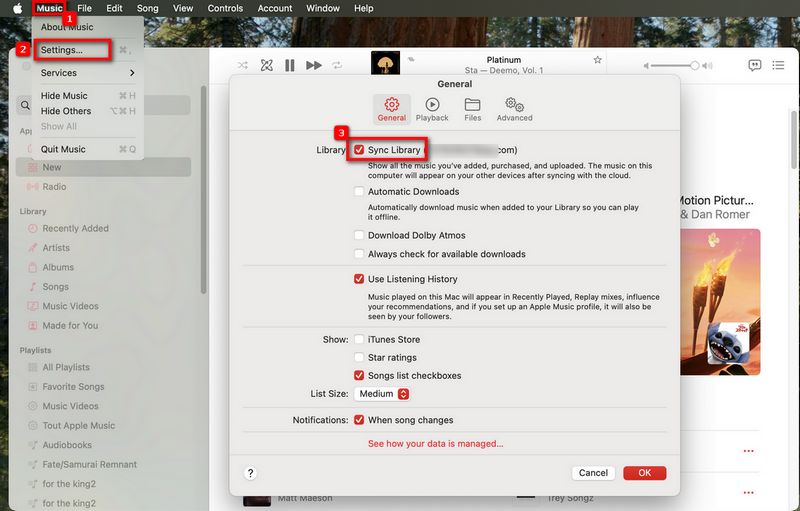Open All Playlists in the sidebar
The width and height of the screenshot is (800, 511).
pos(104,367)
